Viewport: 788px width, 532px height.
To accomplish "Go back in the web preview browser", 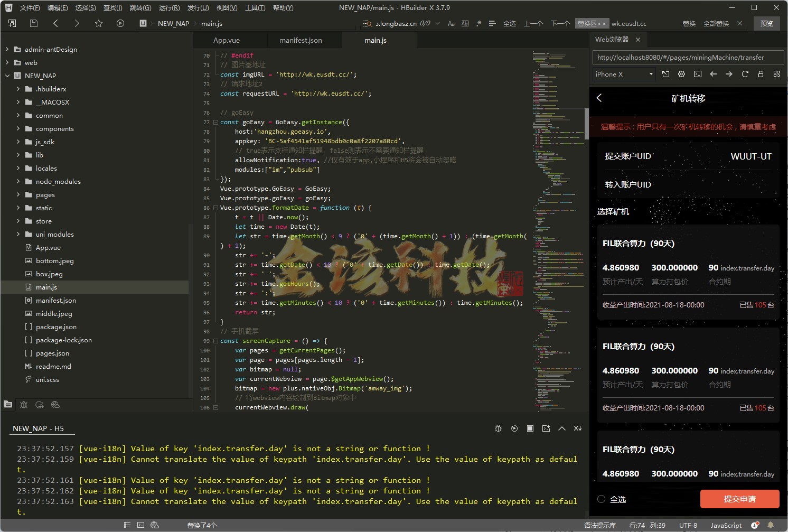I will pos(713,74).
